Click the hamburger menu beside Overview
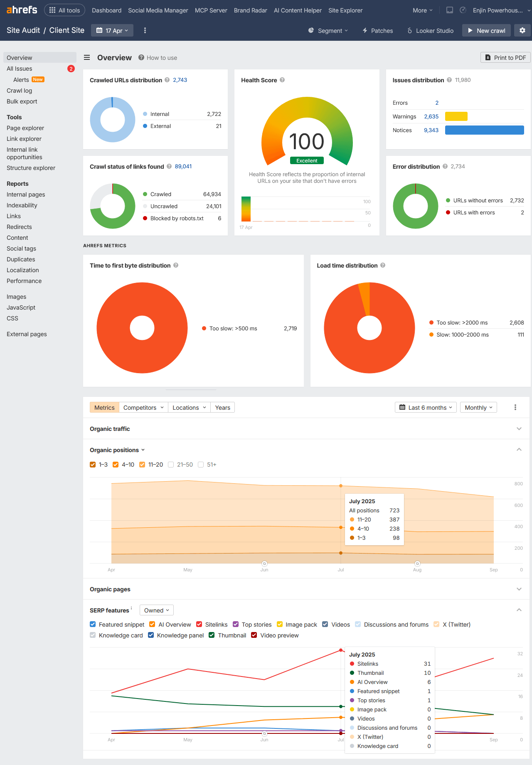The image size is (532, 765). click(87, 58)
